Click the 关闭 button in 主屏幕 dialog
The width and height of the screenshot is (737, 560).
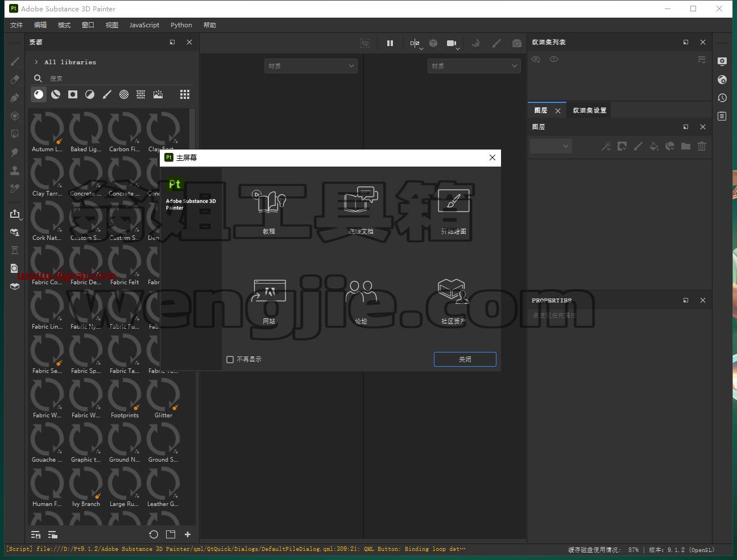point(465,359)
